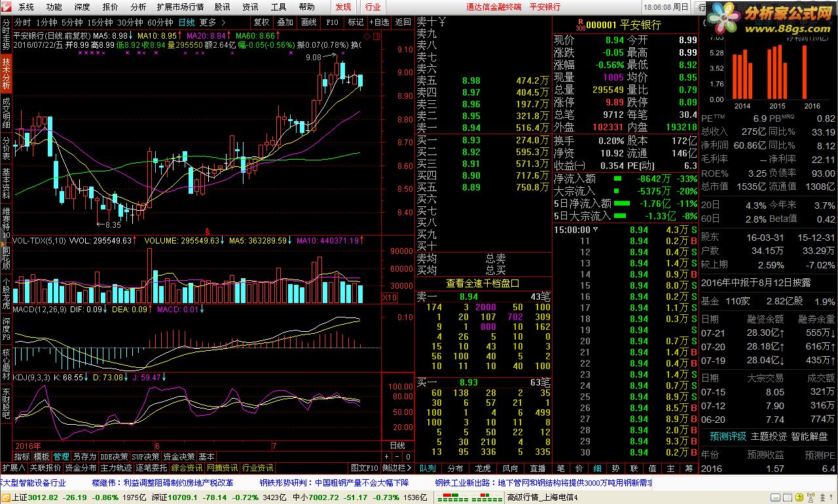Open the 系统 menu
Screen dimensions: 838x504
point(26,7)
